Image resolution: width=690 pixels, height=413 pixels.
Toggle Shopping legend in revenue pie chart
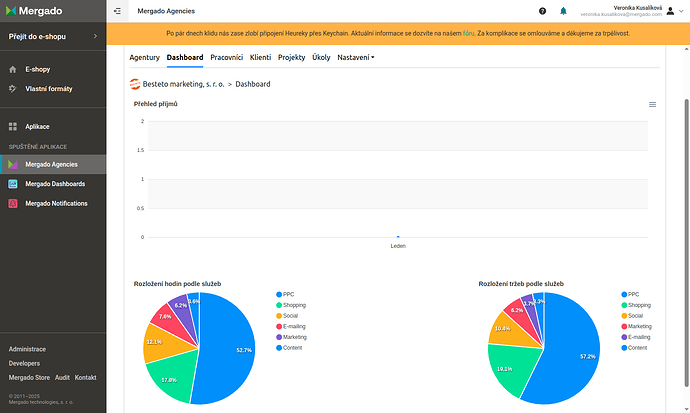(636, 305)
